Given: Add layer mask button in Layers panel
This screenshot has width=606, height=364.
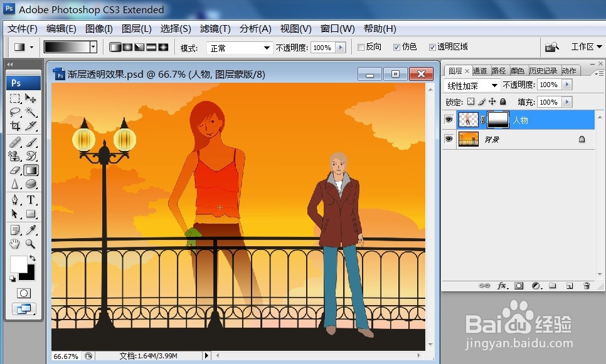Looking at the screenshot, I should 519,286.
